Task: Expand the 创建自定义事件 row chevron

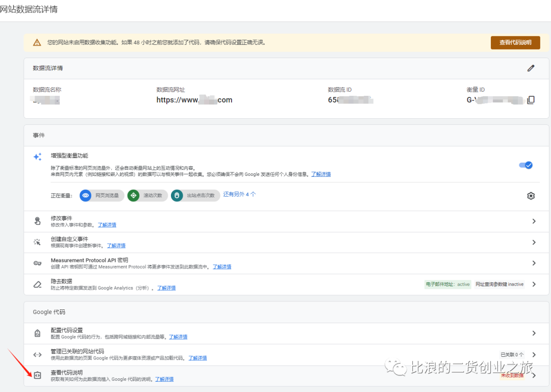Action: click(534, 242)
